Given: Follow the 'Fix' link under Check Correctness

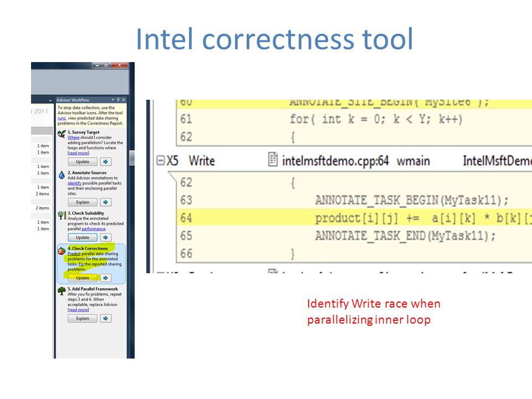Looking at the screenshot, I should point(81,264).
